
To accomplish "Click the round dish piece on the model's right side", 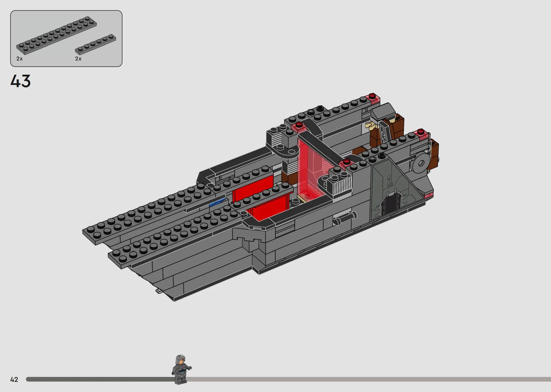I will coord(420,163).
